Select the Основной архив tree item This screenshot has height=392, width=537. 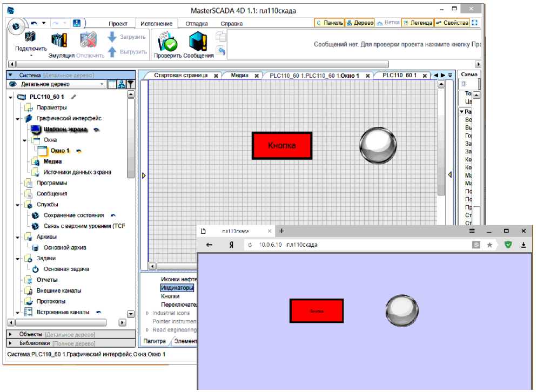pos(65,247)
